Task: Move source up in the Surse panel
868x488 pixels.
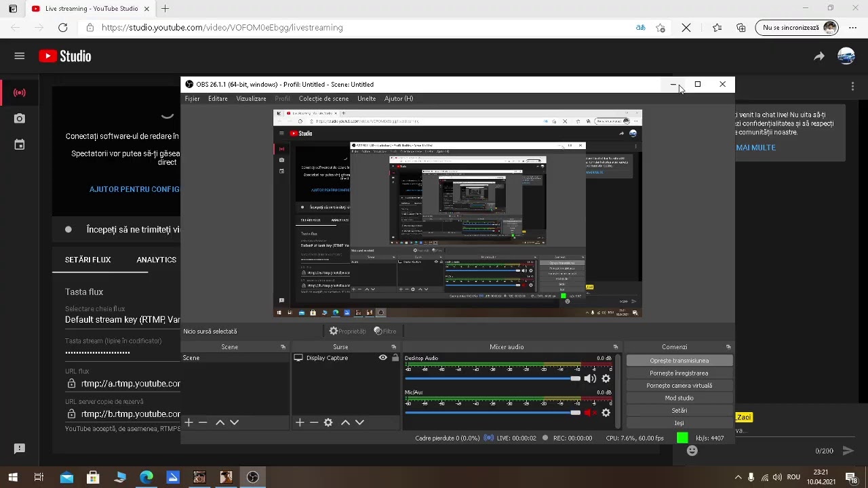Action: tap(345, 422)
